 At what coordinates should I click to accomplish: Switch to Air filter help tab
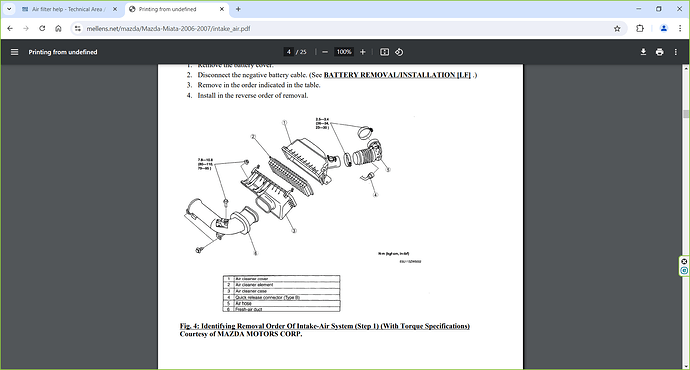(x=70, y=9)
